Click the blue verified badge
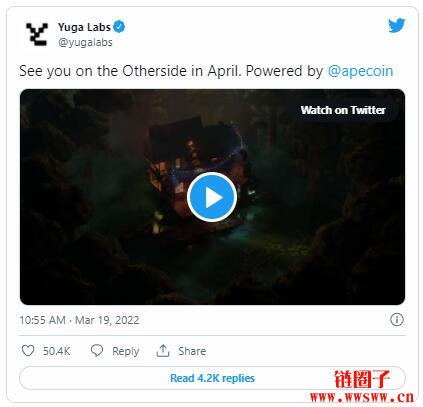Image resolution: width=423 pixels, height=407 pixels. coord(119,27)
